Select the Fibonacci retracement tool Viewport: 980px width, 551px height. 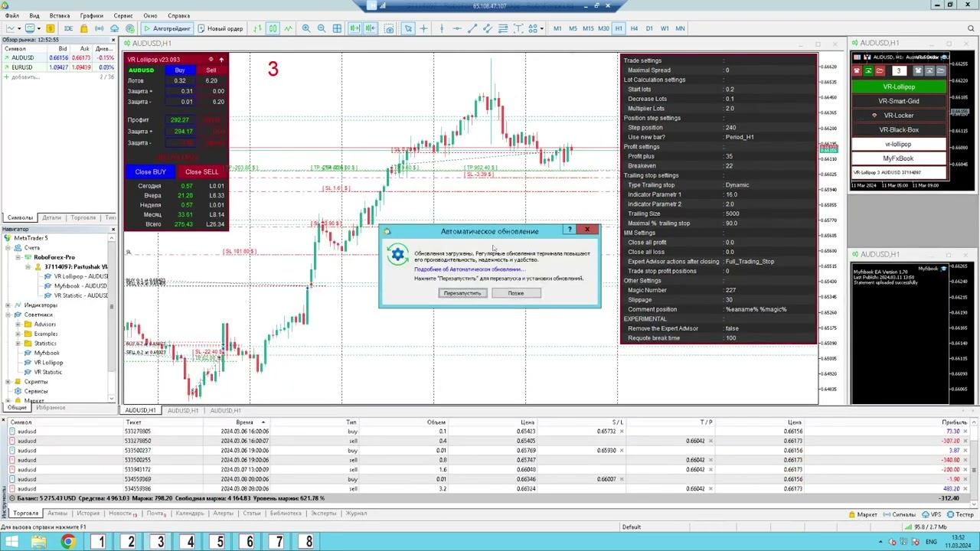(502, 28)
